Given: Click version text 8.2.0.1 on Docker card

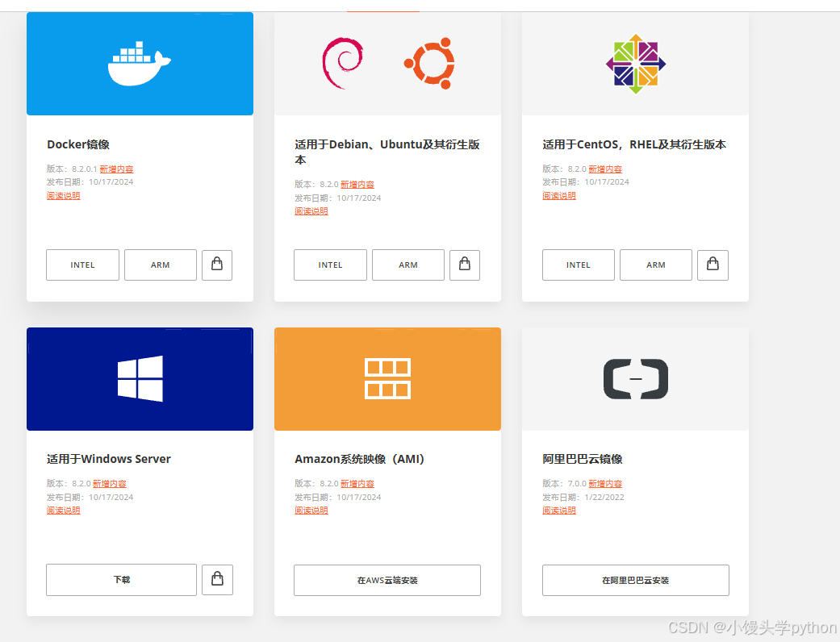Looking at the screenshot, I should pyautogui.click(x=85, y=169).
